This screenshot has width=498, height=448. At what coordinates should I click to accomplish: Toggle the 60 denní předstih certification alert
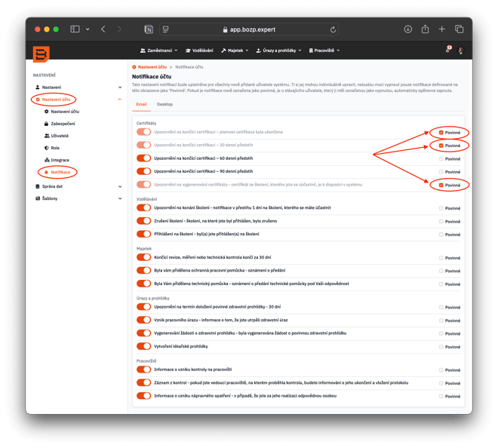[143, 158]
